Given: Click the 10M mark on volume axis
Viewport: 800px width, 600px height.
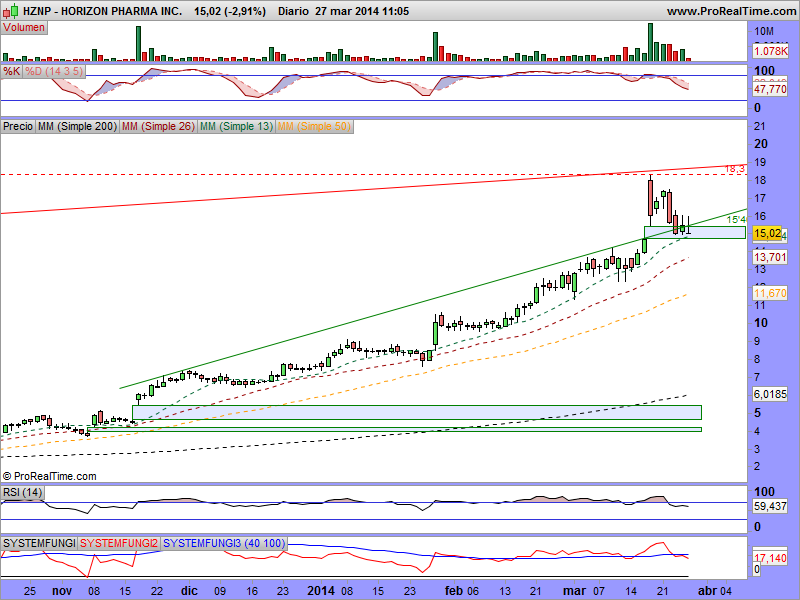Looking at the screenshot, I should [x=764, y=31].
